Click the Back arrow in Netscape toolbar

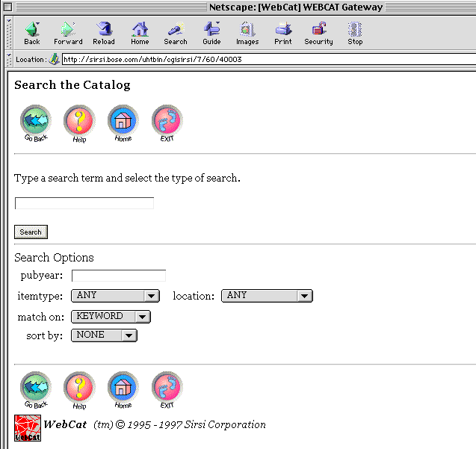32,32
